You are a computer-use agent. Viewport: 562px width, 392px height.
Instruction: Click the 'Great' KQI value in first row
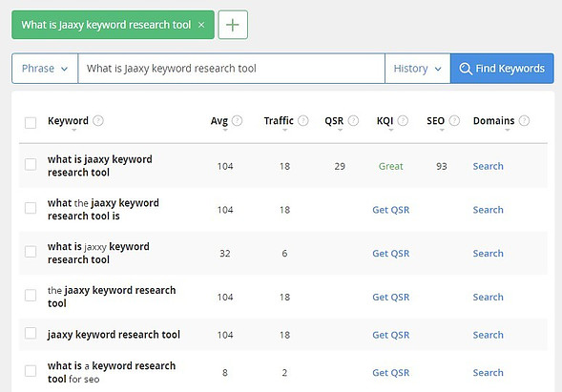[x=390, y=166]
